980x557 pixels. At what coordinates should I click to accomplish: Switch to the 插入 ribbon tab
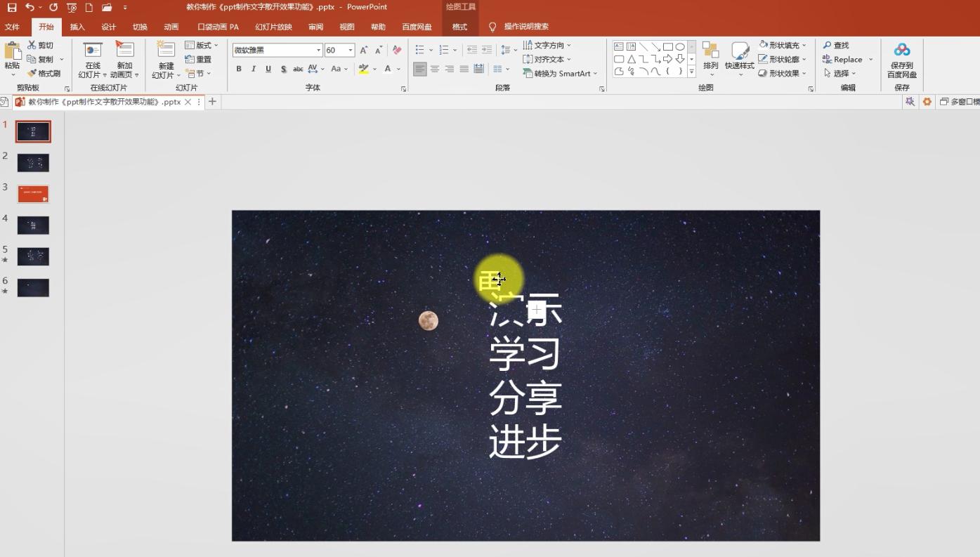[77, 27]
